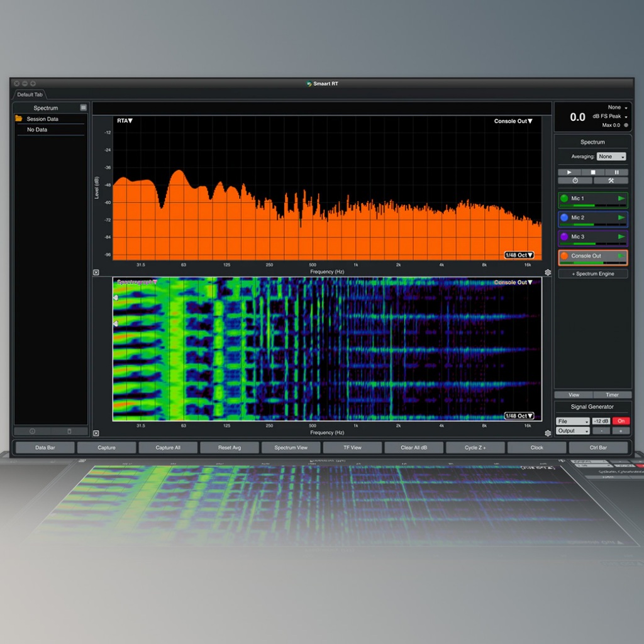The width and height of the screenshot is (644, 644).
Task: Open the RTA graph gear settings
Action: tap(548, 272)
